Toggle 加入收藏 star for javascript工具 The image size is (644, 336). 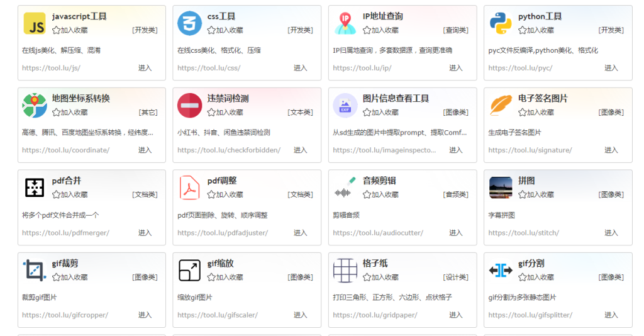[x=57, y=30]
